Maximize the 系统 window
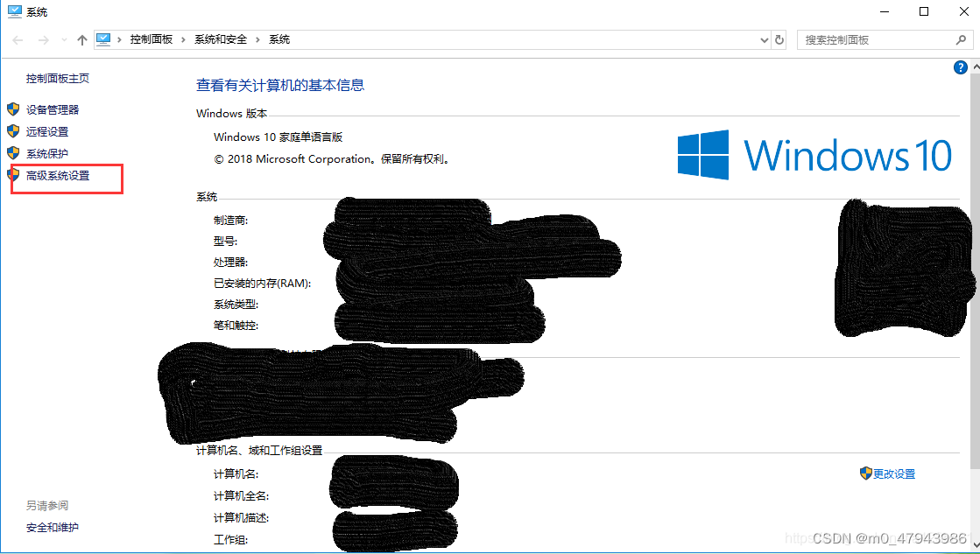The width and height of the screenshot is (980, 554). point(924,12)
